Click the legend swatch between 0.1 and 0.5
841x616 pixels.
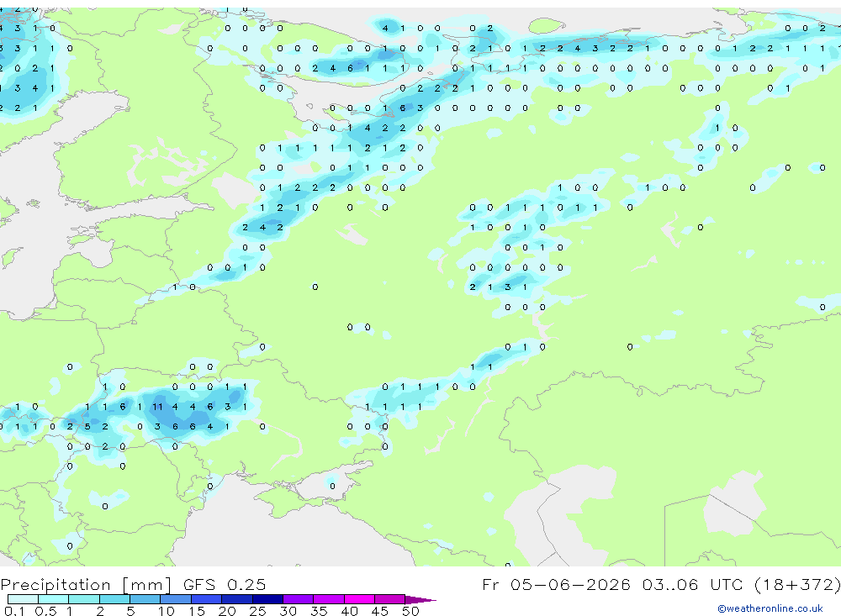point(23,599)
